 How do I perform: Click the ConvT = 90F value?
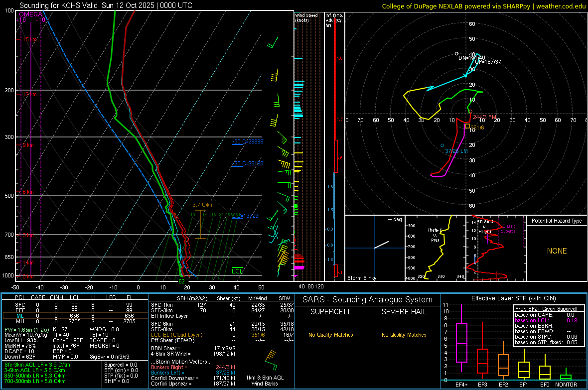pos(67,340)
